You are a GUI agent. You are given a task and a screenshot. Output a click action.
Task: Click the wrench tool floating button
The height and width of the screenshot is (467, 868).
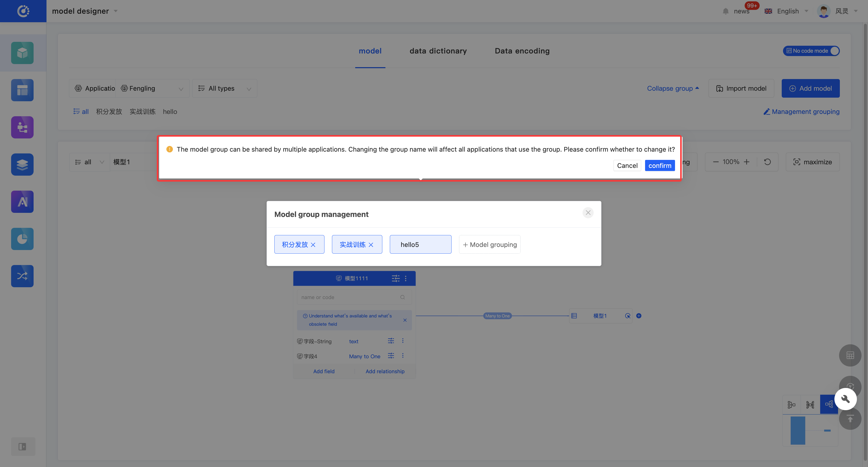pyautogui.click(x=845, y=399)
